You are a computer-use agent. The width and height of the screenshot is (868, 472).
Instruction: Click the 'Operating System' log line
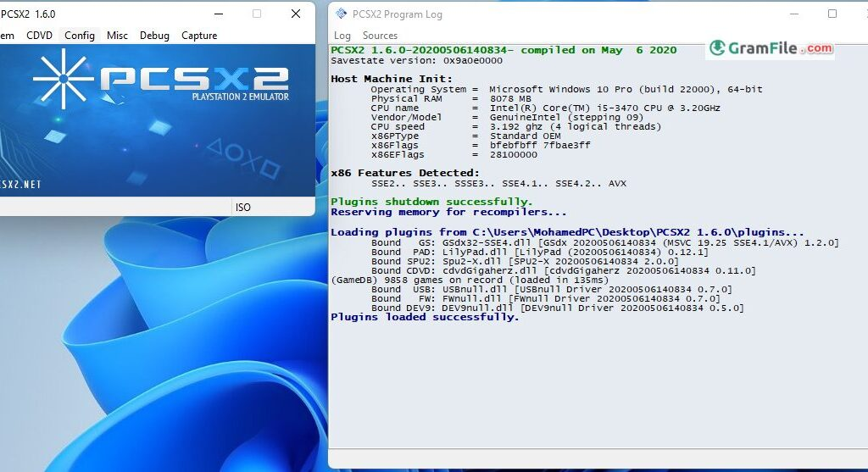click(566, 89)
